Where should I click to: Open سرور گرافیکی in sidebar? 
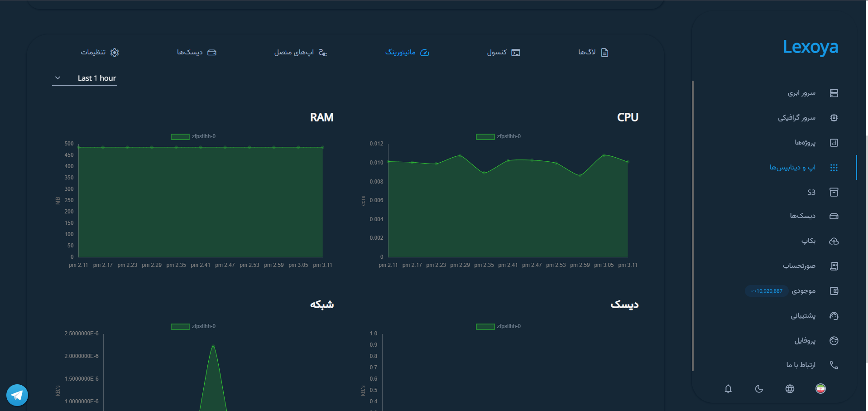tap(796, 118)
